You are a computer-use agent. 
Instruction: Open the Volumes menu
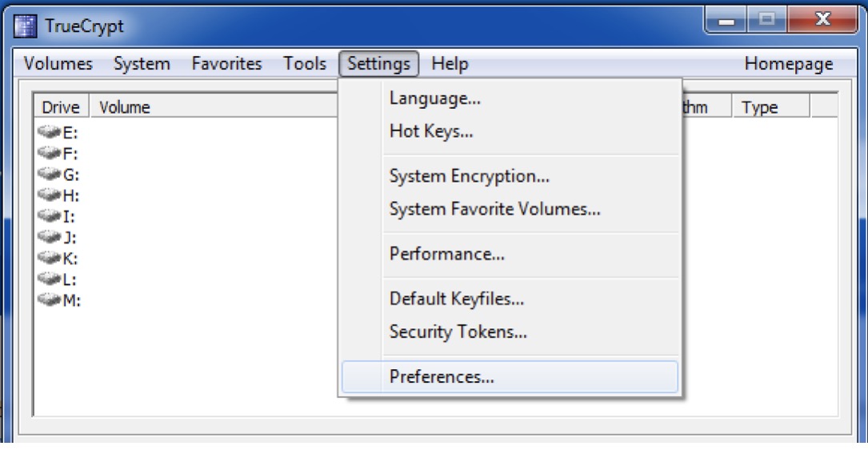pos(58,64)
